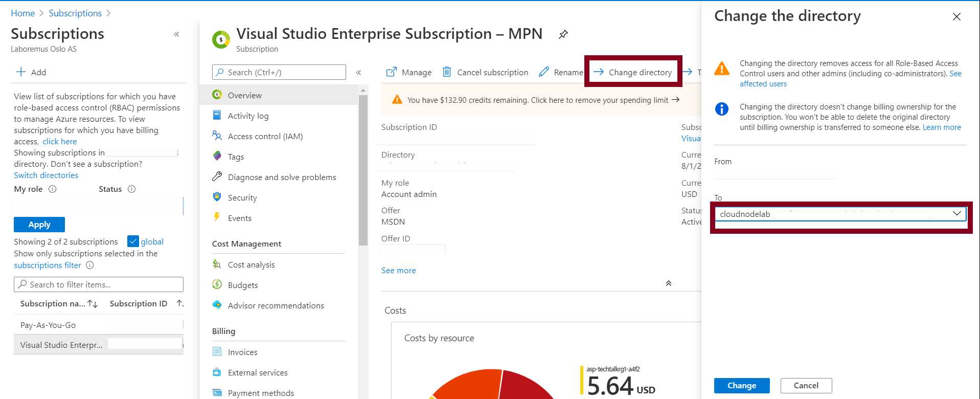Open the See affected users link
The image size is (980, 399).
point(763,84)
